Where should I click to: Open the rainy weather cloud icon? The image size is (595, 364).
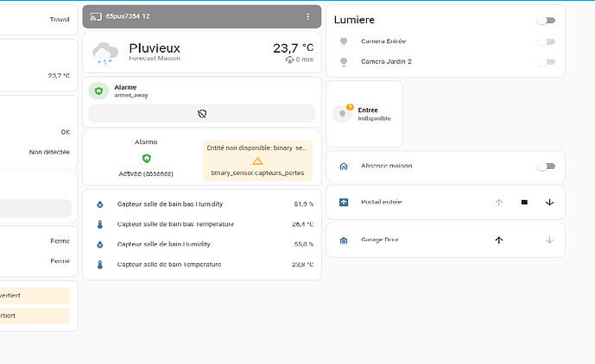pyautogui.click(x=105, y=53)
